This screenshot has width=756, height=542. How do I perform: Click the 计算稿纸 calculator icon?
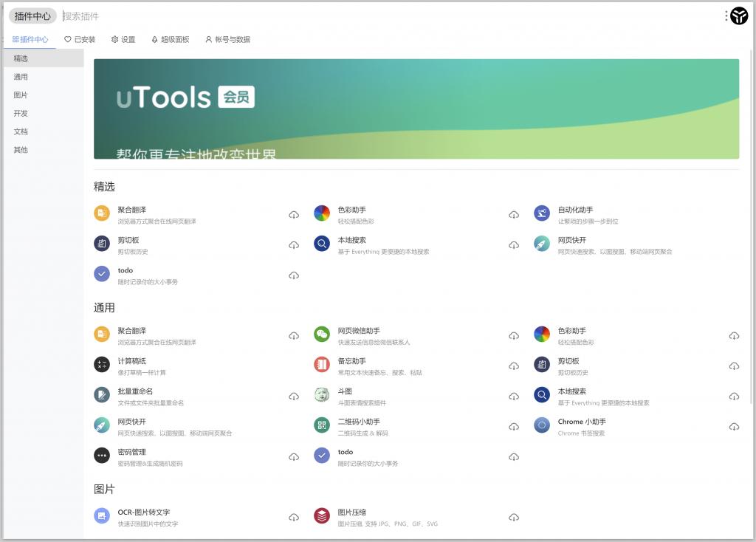pos(101,365)
